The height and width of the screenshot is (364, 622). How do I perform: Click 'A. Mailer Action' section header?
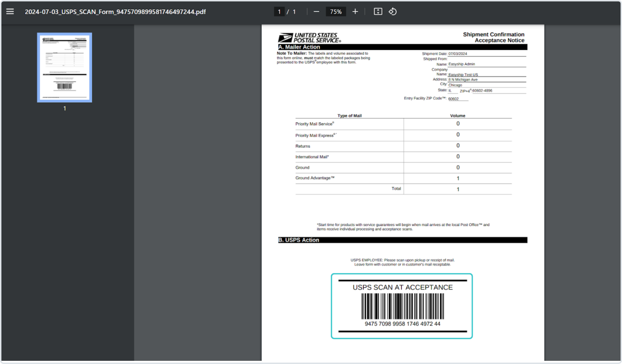[x=299, y=47]
